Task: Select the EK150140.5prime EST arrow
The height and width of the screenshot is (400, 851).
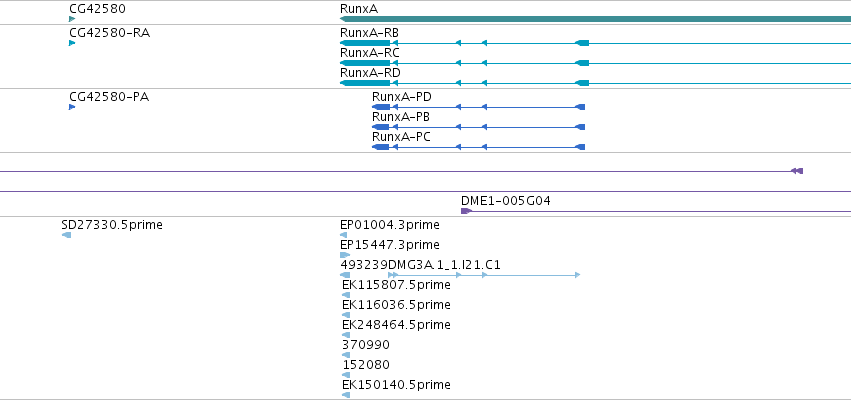Action: [346, 395]
